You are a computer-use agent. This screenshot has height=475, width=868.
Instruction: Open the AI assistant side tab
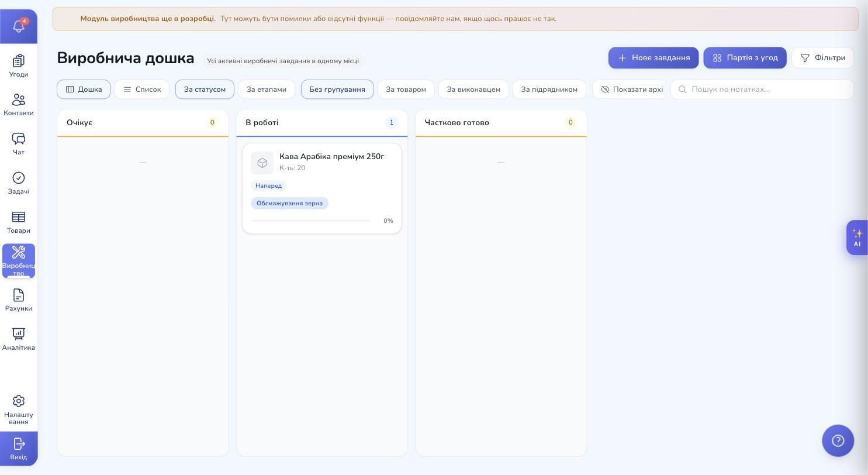pos(857,237)
